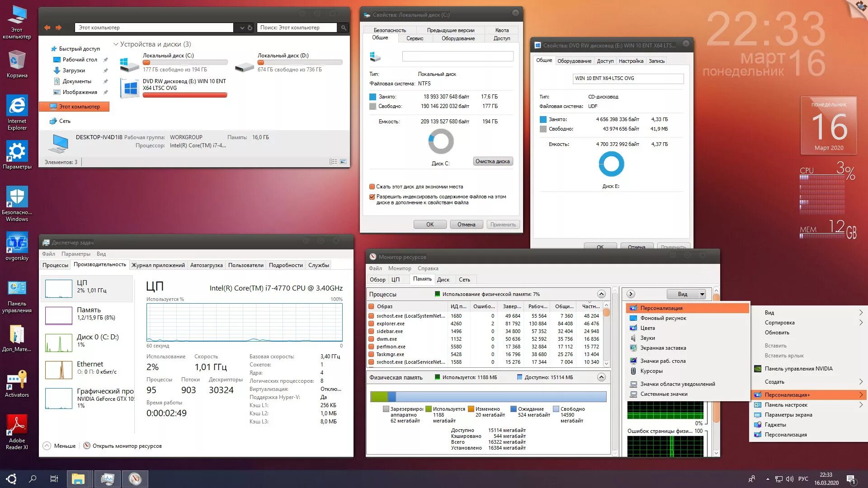Uncheck allow indexing files checkbox
Screen dimensions: 868x488
(x=372, y=197)
